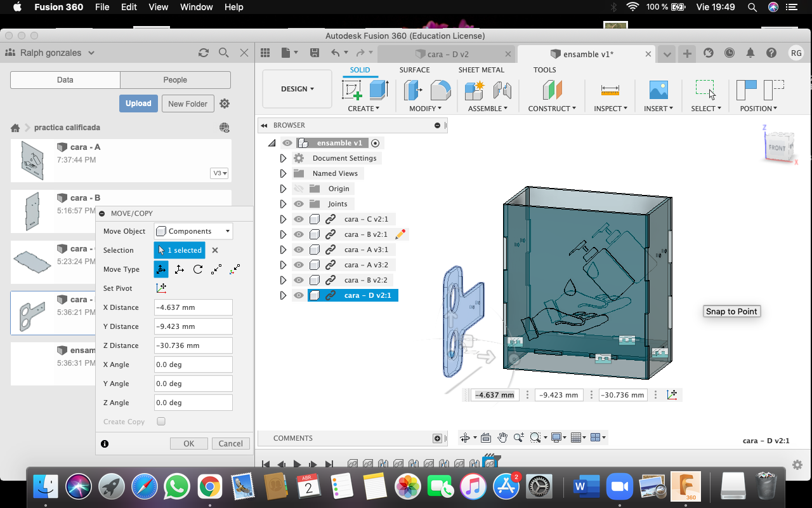Open Google Chrome from the Dock
This screenshot has height=508, width=812.
pos(209,487)
